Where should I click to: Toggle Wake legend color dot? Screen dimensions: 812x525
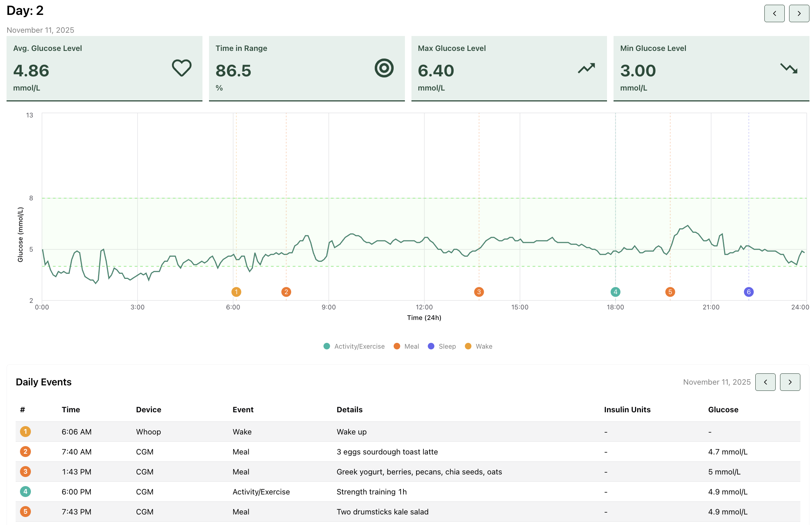pos(468,346)
